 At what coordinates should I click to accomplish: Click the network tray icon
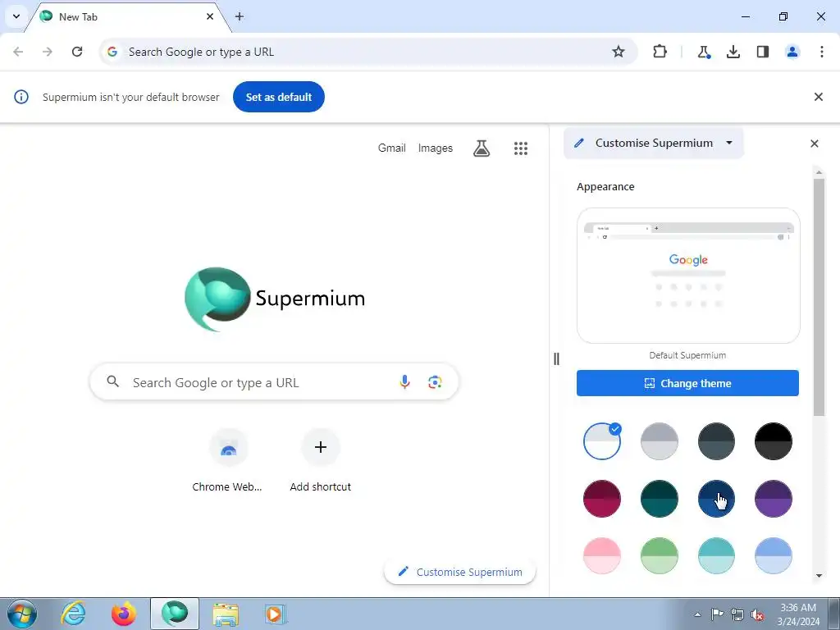point(737,614)
